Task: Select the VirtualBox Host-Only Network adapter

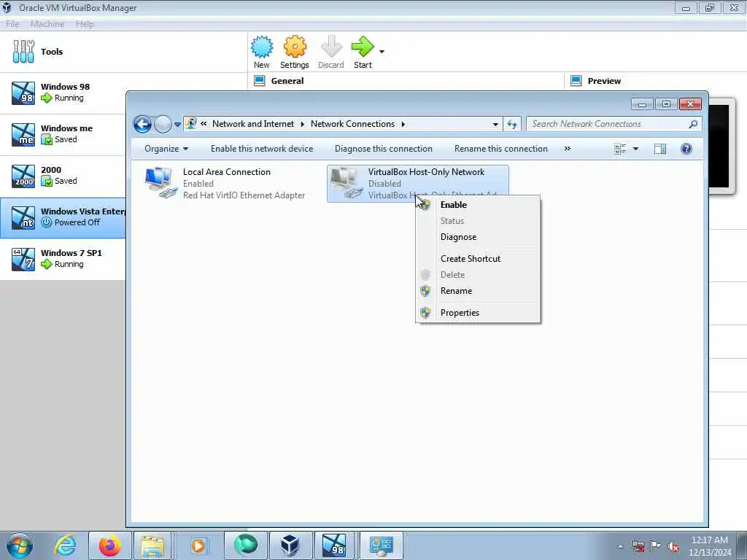Action: 418,183
